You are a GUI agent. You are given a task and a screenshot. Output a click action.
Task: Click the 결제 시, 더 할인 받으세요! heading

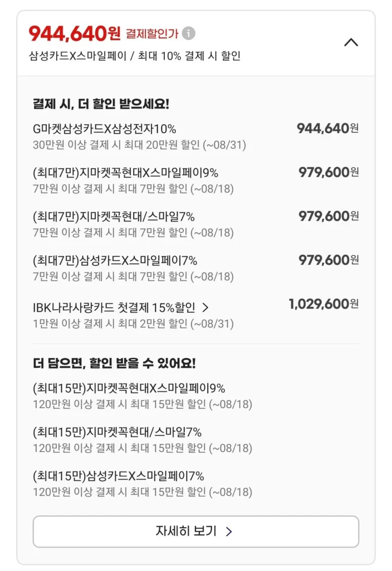point(101,104)
